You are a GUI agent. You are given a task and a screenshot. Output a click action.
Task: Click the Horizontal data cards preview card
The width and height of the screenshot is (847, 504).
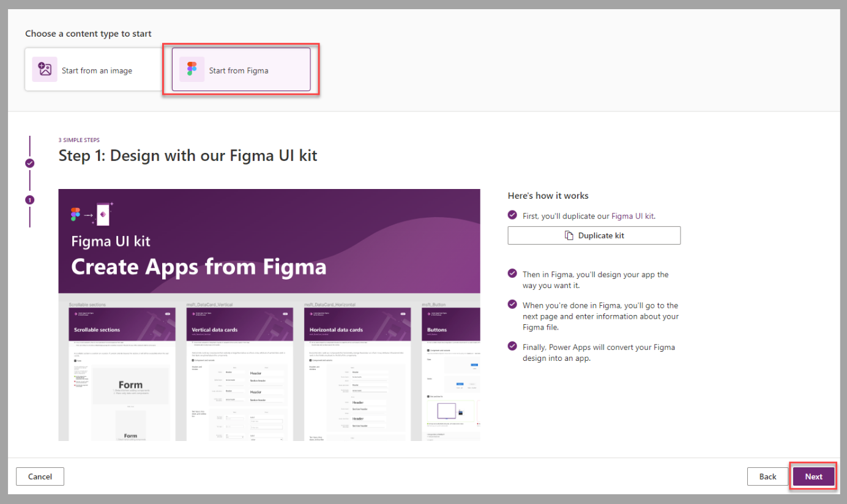pyautogui.click(x=357, y=374)
